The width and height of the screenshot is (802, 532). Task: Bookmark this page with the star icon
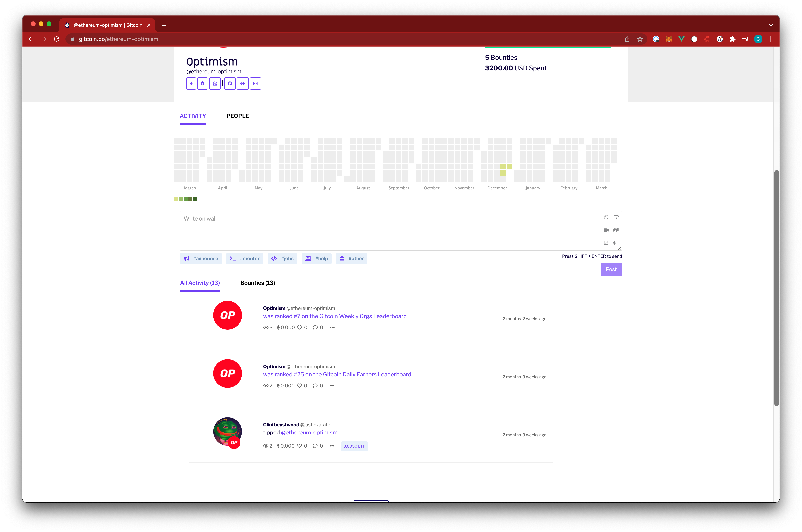(640, 39)
